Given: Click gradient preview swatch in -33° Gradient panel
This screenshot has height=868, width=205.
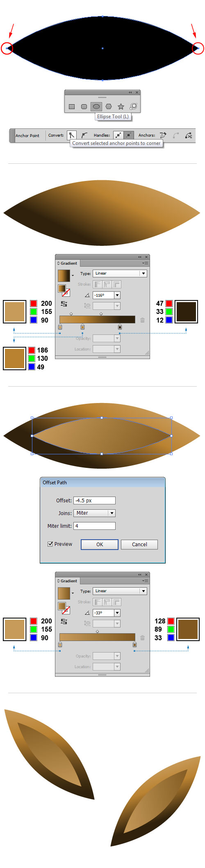Looking at the screenshot, I should click(64, 593).
